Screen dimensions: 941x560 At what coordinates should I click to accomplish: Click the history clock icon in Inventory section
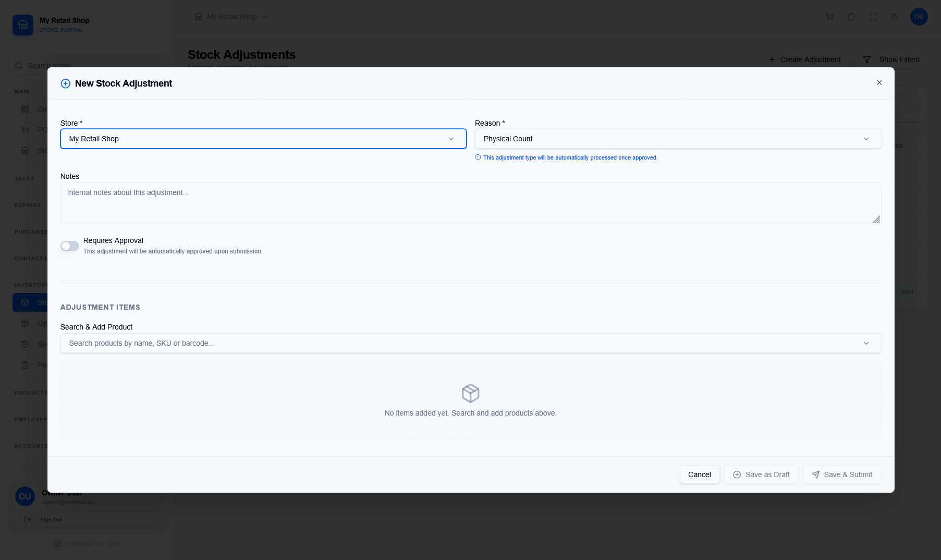click(25, 344)
